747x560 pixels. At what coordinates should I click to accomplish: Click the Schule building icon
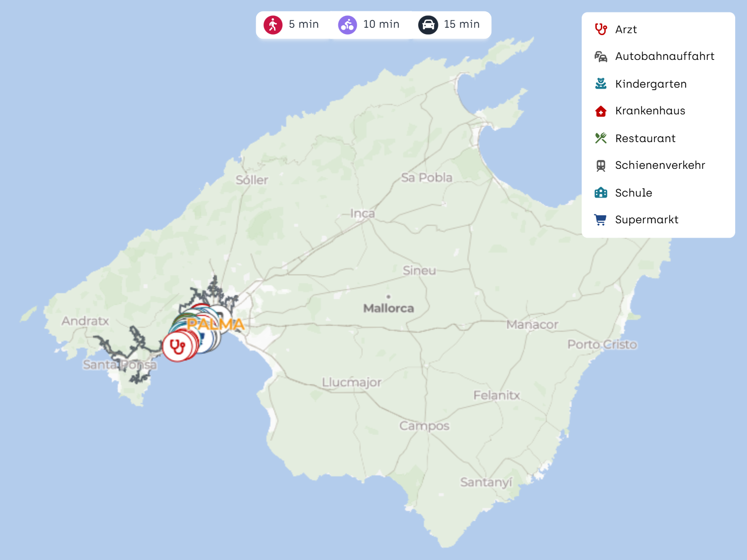(601, 193)
